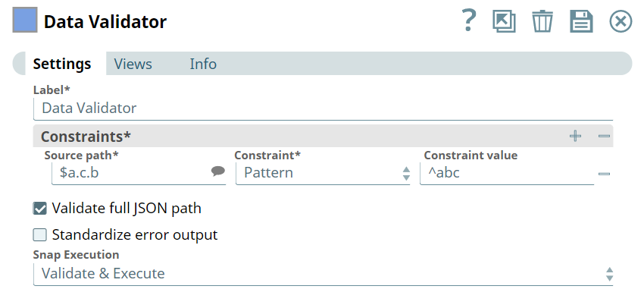Edit the Constraint value field
The image size is (644, 308).
click(506, 173)
